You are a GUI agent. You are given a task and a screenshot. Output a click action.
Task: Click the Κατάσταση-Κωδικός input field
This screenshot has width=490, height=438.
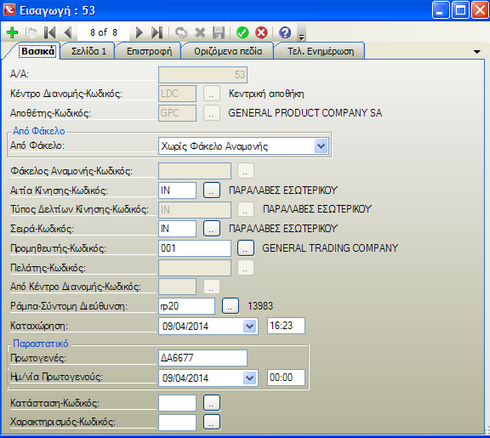[177, 403]
